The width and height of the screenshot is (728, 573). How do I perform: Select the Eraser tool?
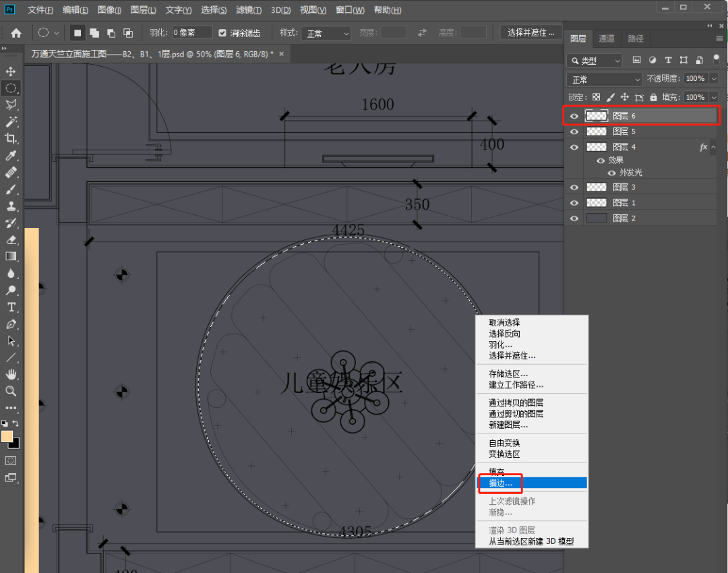(x=11, y=239)
